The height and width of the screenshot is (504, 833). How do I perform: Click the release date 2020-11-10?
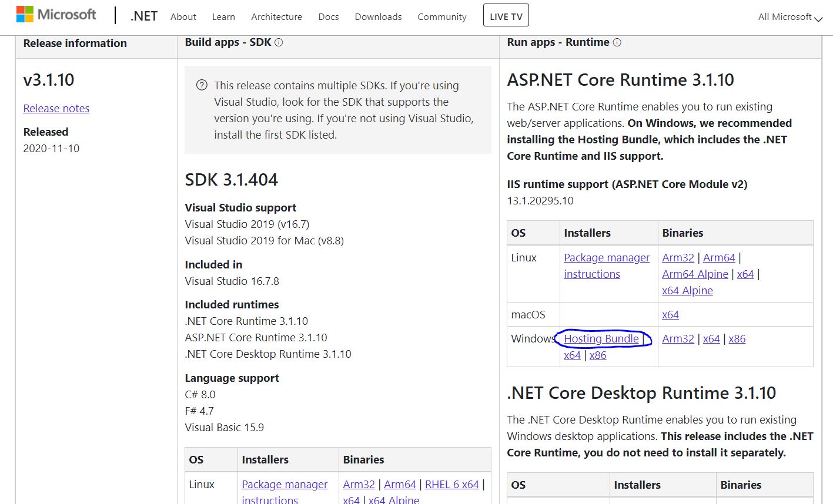(51, 149)
